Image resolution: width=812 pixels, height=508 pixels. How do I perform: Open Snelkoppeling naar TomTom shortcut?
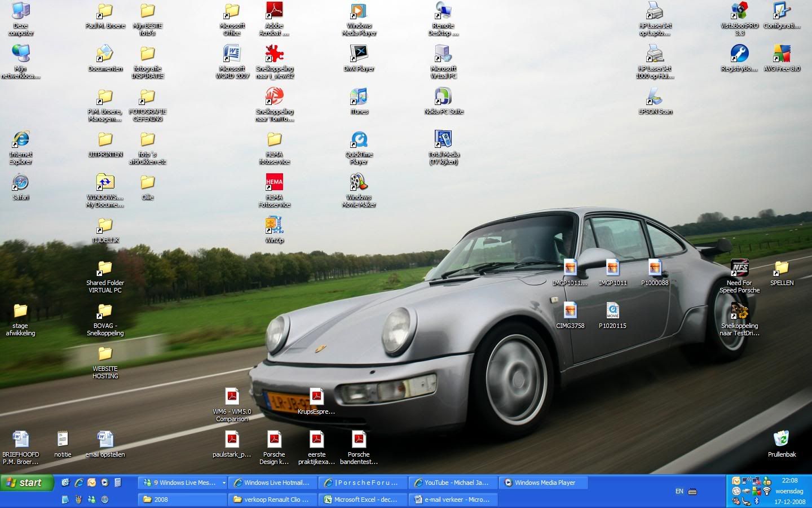tap(274, 104)
